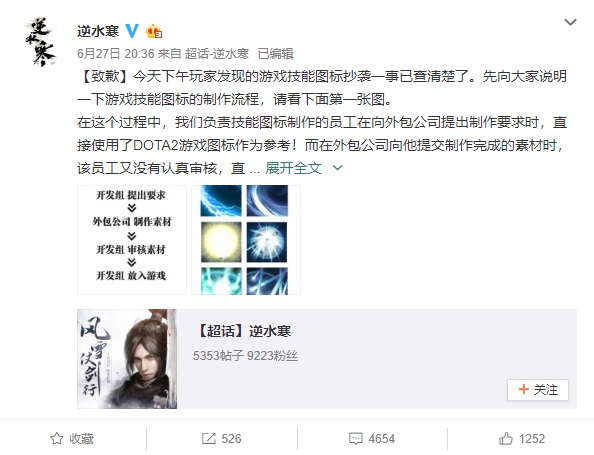Click the orange membership crown badge
The image size is (594, 455).
154,31
